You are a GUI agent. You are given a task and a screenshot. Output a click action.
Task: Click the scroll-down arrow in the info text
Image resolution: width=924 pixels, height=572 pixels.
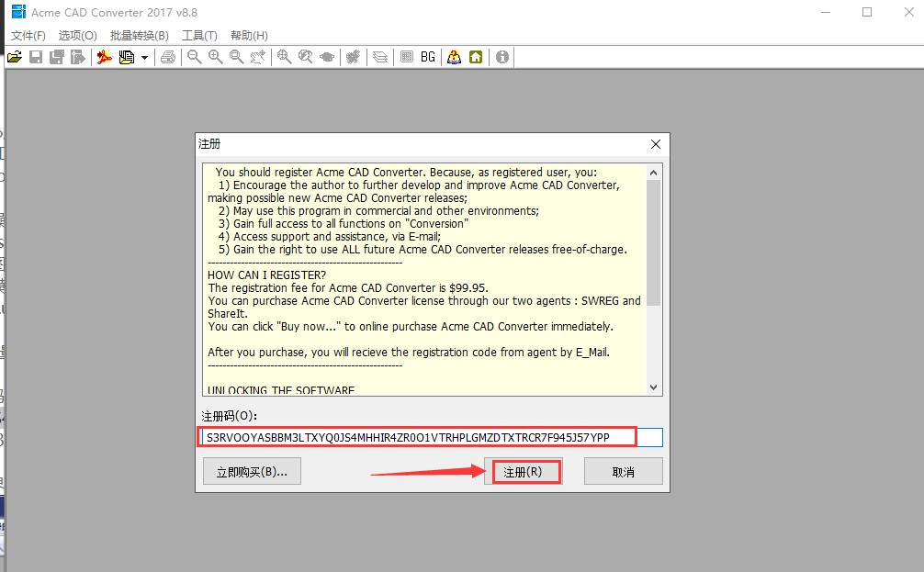654,387
